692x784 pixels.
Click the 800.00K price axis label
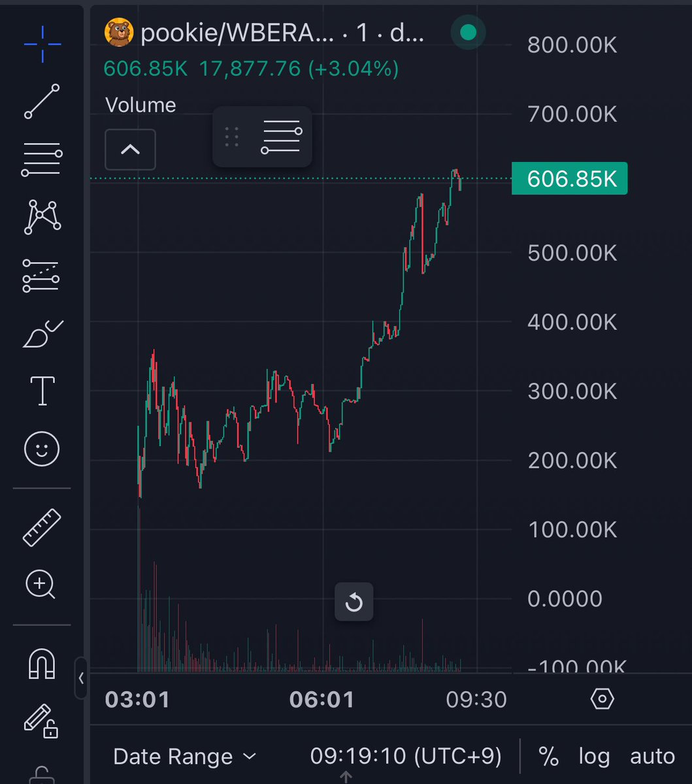pos(572,46)
